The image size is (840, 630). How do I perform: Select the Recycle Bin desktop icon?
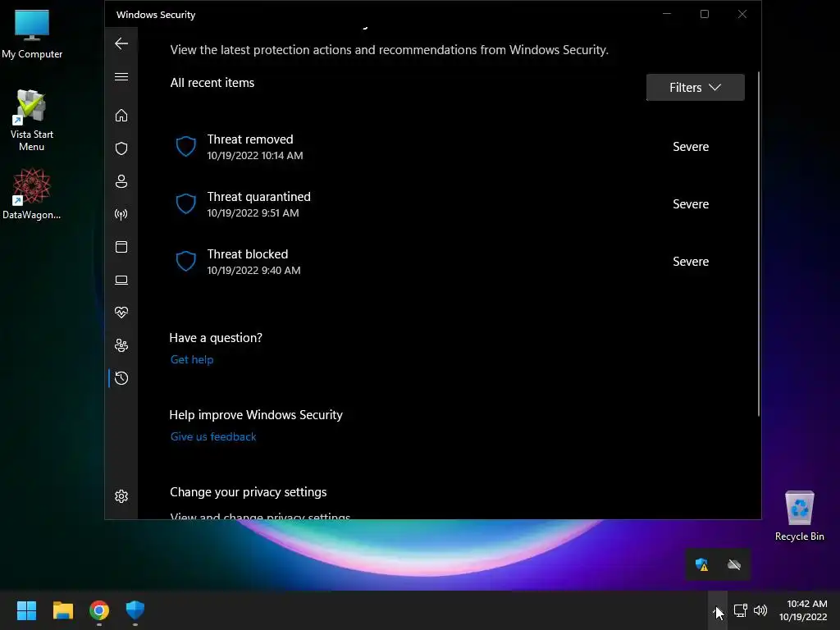click(x=799, y=516)
